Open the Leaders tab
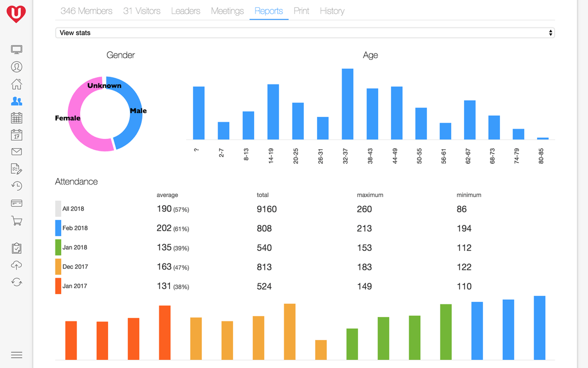Image resolution: width=588 pixels, height=368 pixels. pos(186,11)
